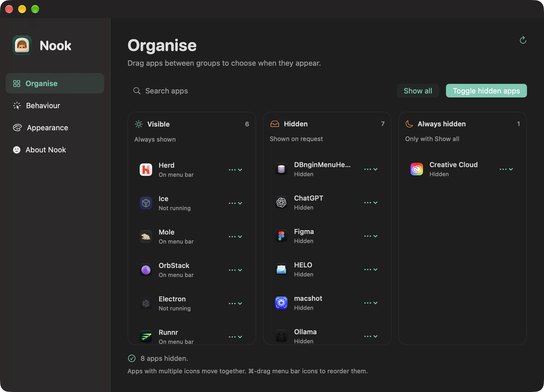
Task: Open the options menu for macshot
Action: (371, 303)
